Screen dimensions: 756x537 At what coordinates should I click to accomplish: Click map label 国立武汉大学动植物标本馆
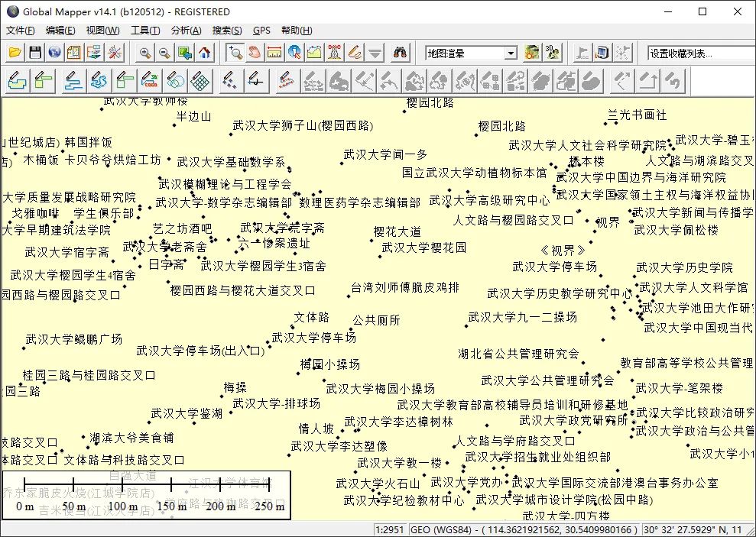475,173
